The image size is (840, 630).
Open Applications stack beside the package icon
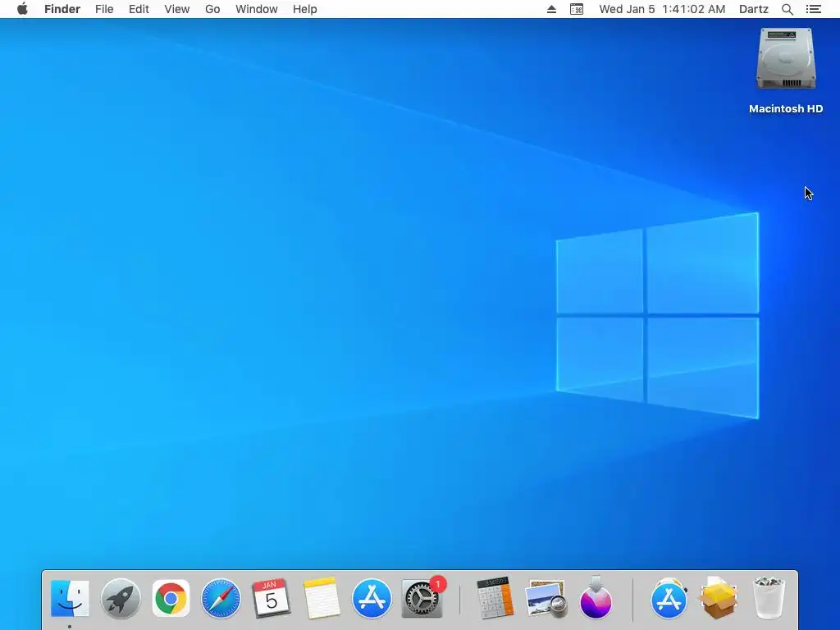[669, 598]
